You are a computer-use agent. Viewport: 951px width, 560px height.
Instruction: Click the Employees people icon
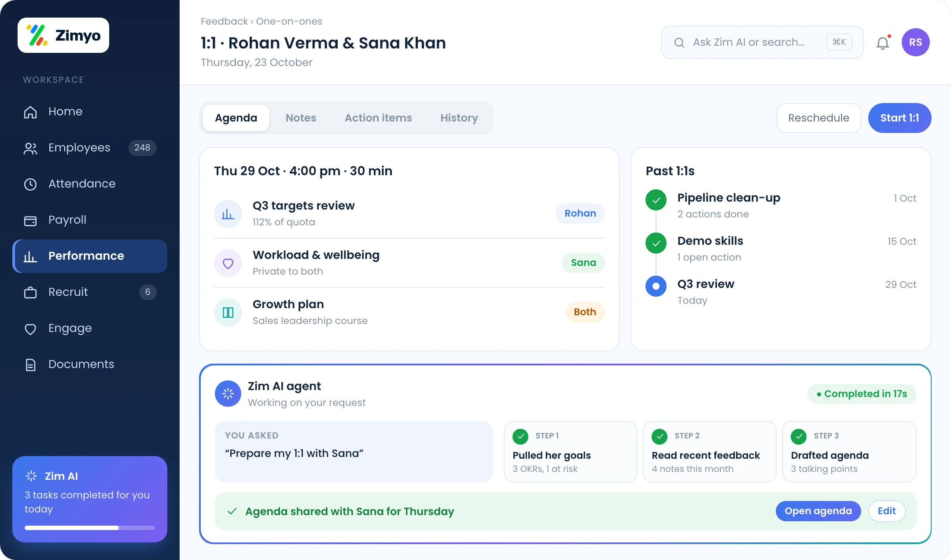tap(30, 148)
